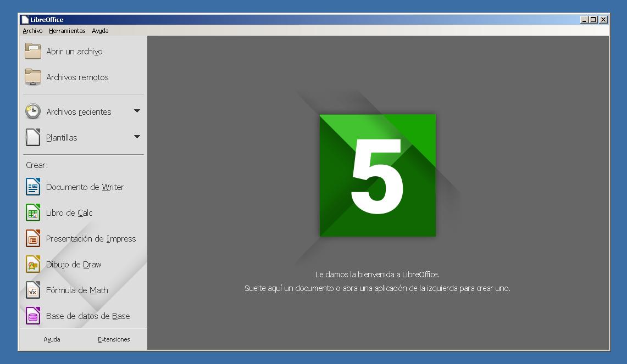Click the green LibreOffice 5 logo
627x364 pixels.
tap(378, 176)
